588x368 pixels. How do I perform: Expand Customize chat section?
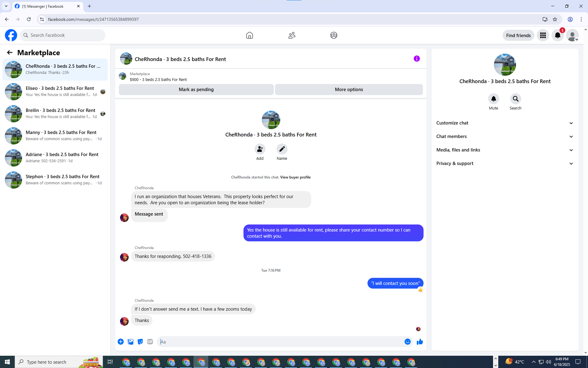[x=505, y=123]
